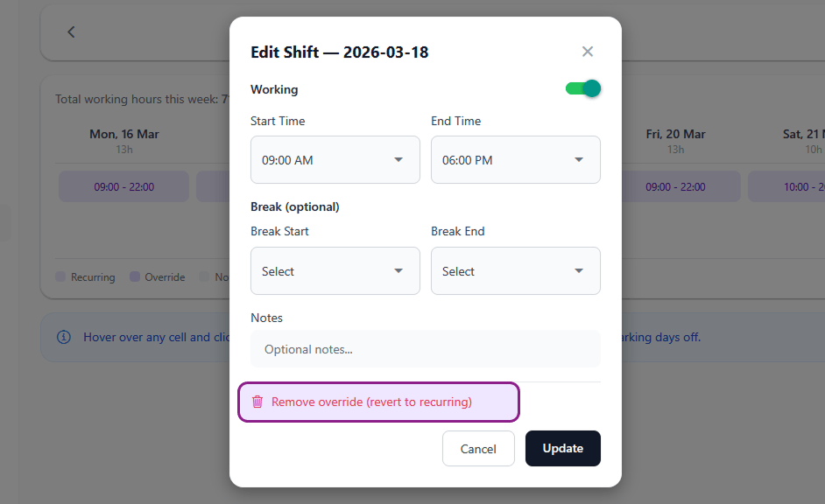The height and width of the screenshot is (504, 825).
Task: Toggle the Working switch off
Action: point(583,88)
